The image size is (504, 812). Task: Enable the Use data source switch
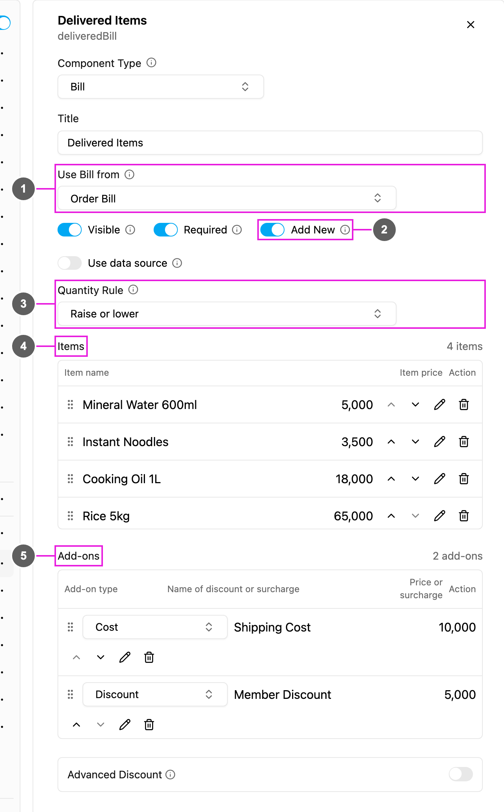(70, 263)
